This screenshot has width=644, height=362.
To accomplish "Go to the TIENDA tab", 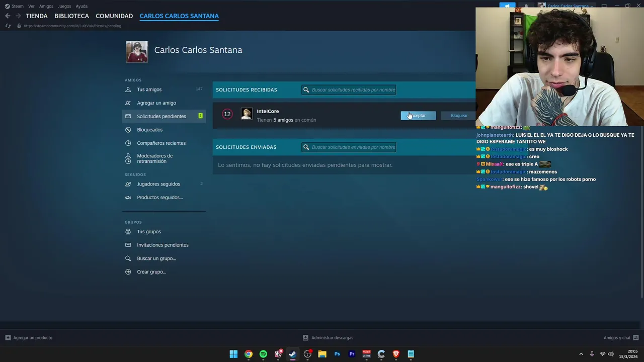I will pyautogui.click(x=37, y=16).
